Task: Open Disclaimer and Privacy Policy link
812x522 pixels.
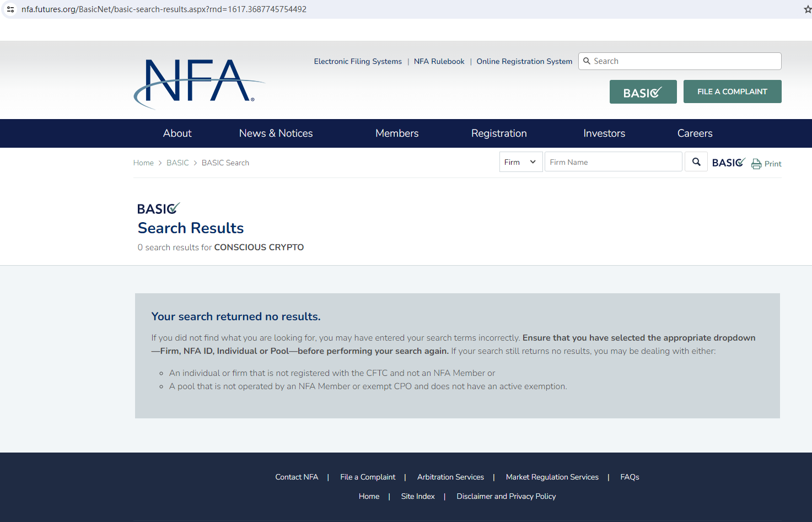Action: tap(506, 497)
